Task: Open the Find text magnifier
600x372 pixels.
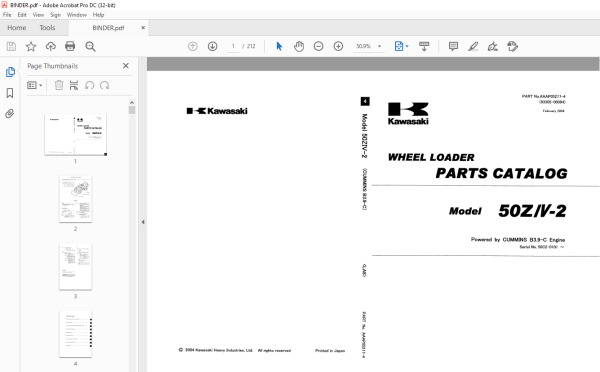Action: [x=90, y=47]
